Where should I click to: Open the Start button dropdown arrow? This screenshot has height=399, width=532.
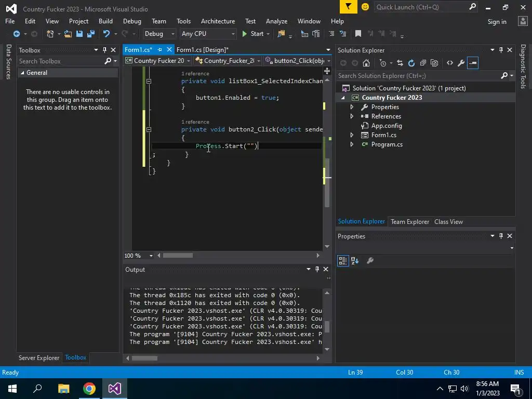click(268, 34)
